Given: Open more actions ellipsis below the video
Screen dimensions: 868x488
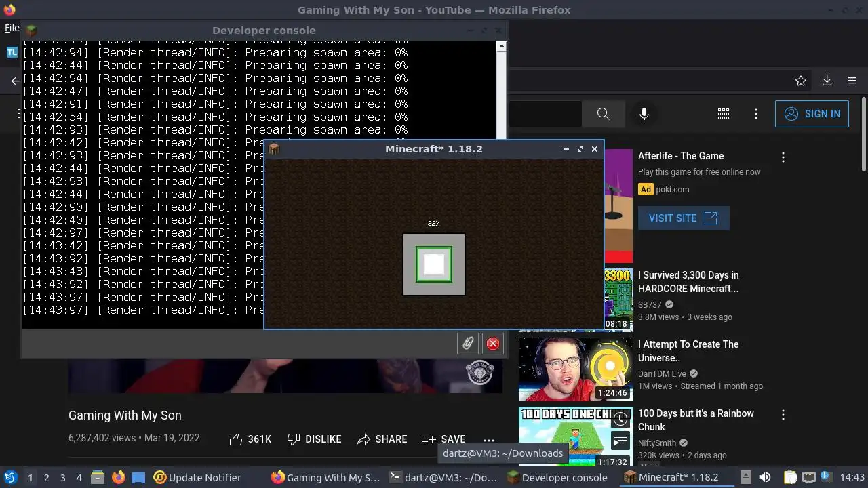Looking at the screenshot, I should (x=489, y=439).
